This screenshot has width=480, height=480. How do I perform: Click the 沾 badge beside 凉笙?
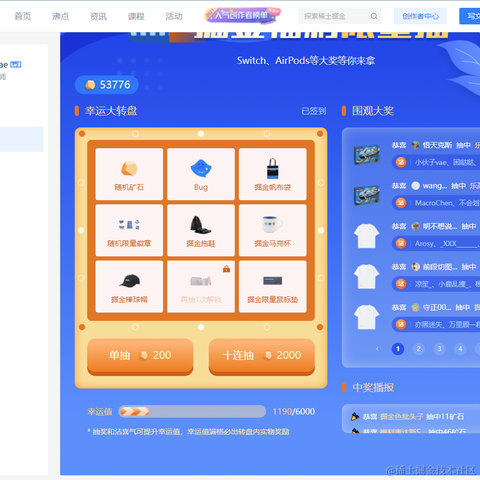[401, 284]
